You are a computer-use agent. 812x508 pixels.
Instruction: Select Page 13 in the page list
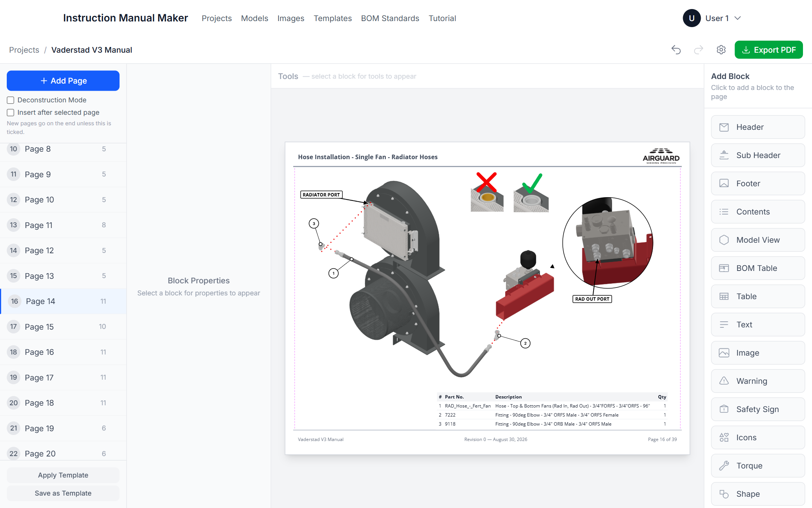pos(63,276)
